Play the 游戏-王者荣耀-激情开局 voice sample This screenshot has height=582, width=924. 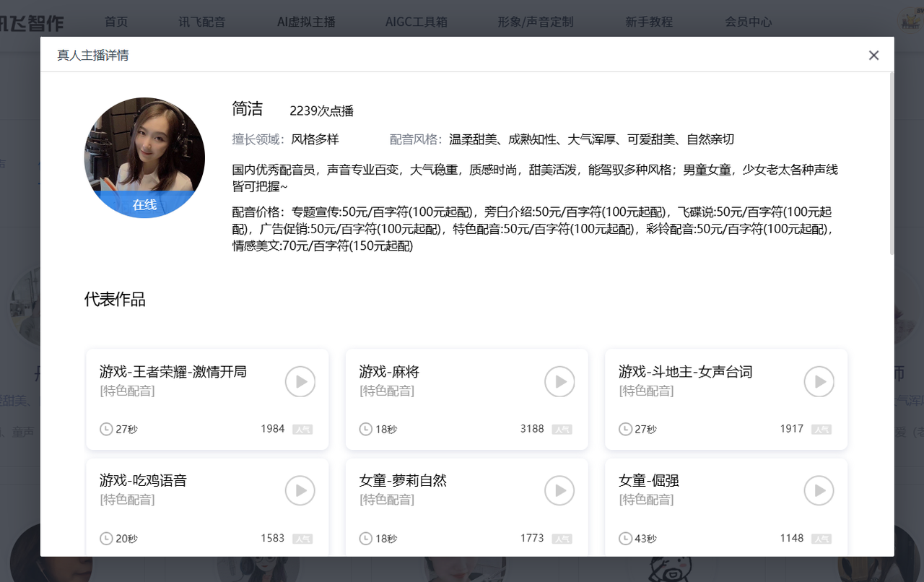click(300, 381)
